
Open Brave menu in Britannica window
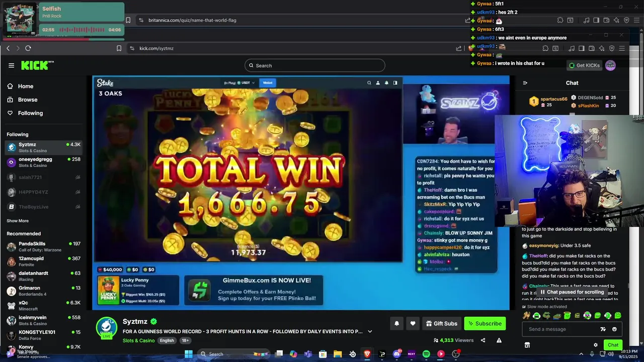click(636, 20)
